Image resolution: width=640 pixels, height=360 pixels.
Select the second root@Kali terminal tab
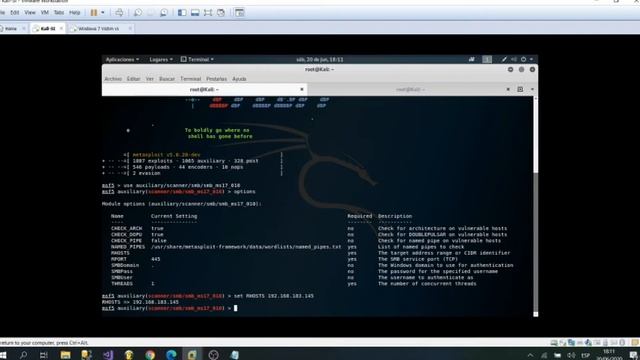[x=410, y=89]
